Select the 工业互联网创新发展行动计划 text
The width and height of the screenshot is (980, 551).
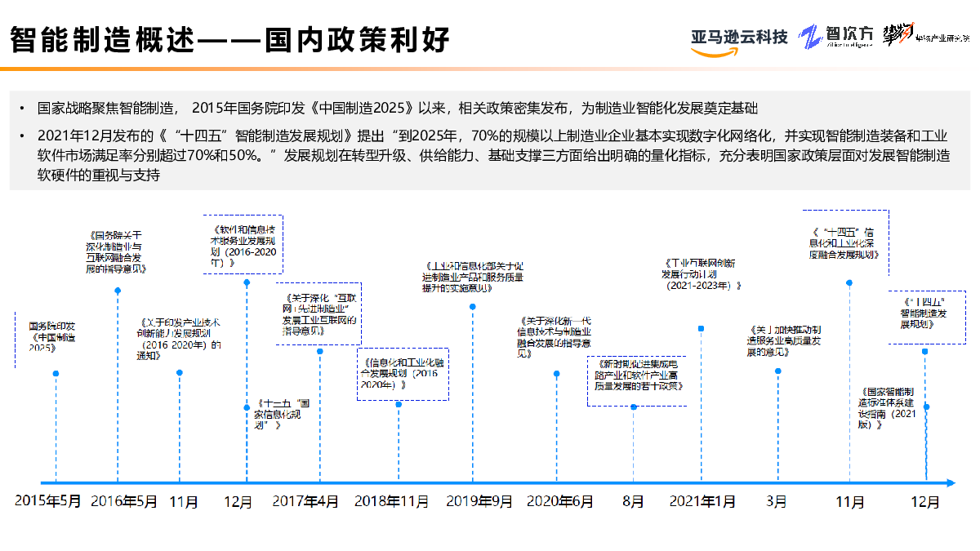[x=702, y=274]
